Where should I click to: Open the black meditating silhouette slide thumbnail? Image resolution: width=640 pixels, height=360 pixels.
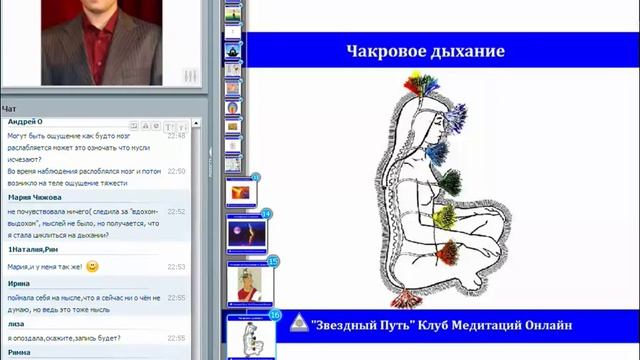click(233, 51)
